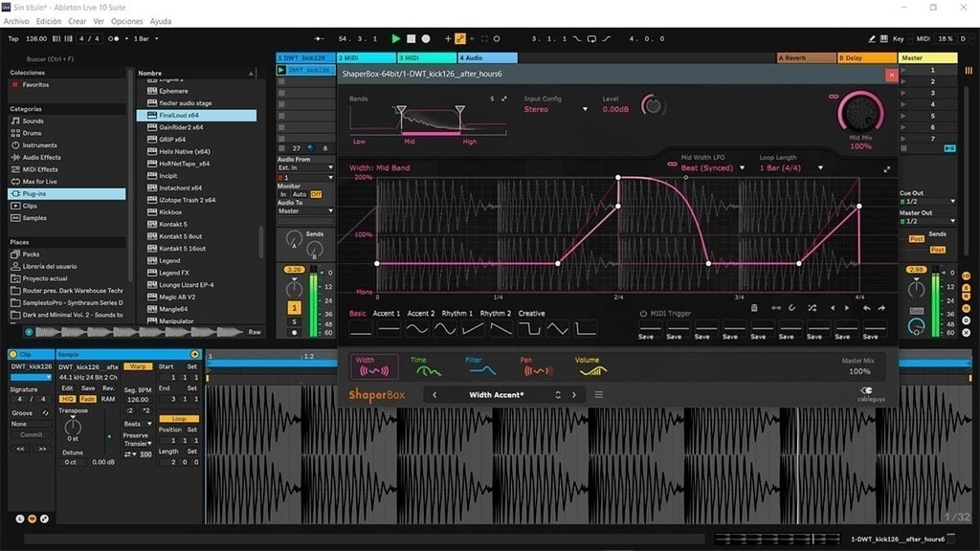Select the Width shaper icon in ShaperBox

point(374,366)
